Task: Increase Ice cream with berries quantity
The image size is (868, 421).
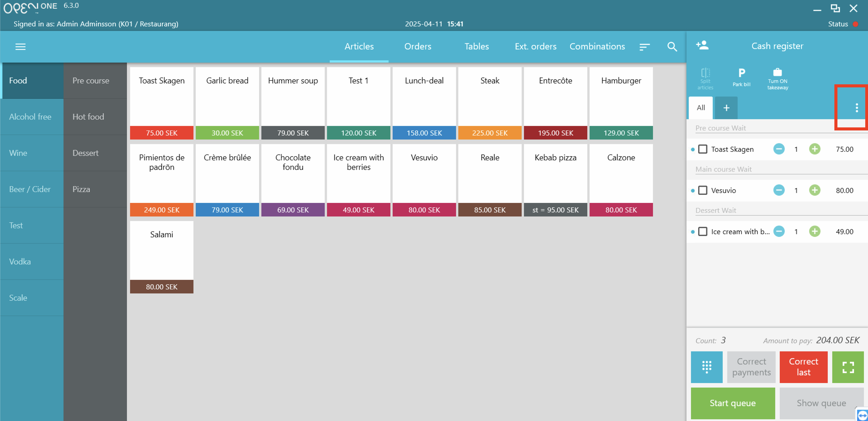Action: click(x=815, y=231)
